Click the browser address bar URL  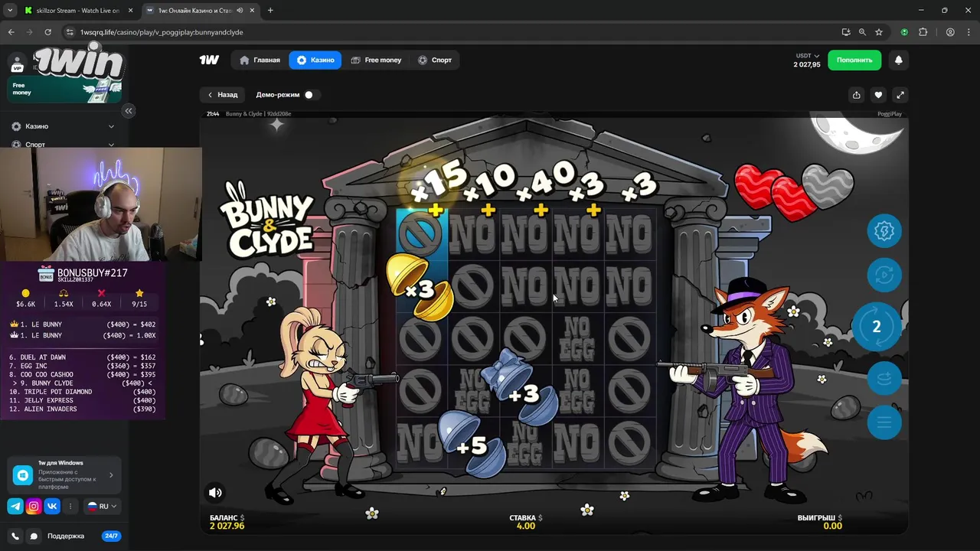point(161,32)
